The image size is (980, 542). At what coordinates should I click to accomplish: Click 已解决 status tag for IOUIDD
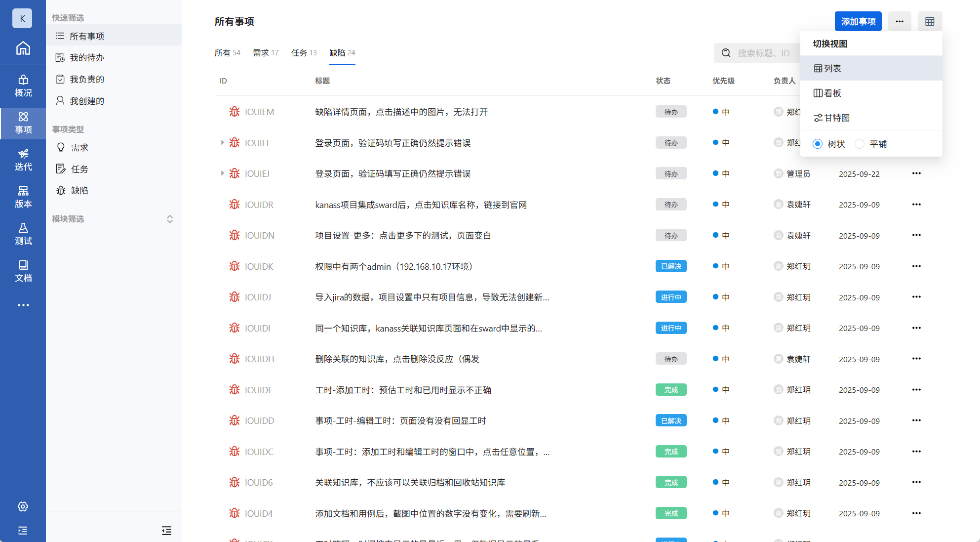click(671, 420)
